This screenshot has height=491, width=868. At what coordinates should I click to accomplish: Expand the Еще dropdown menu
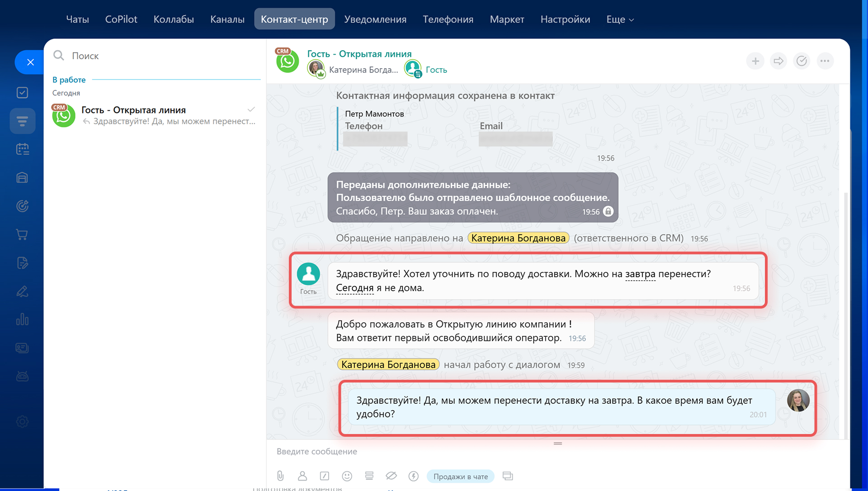[620, 19]
